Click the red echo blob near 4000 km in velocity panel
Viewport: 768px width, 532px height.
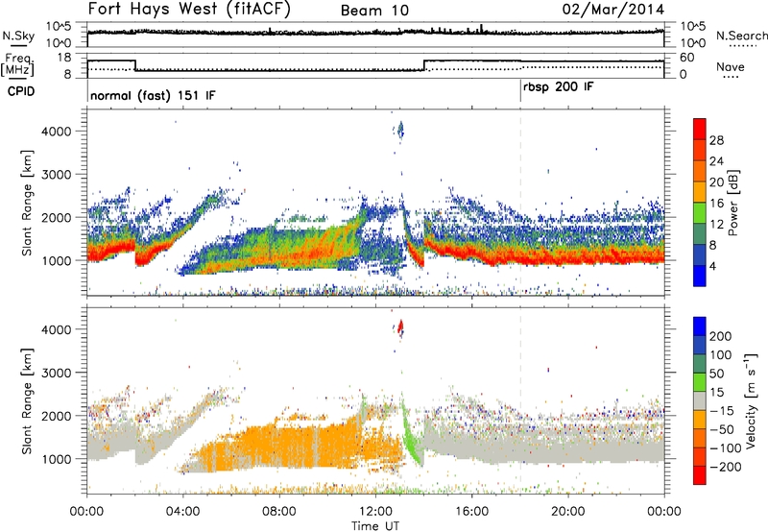(x=400, y=326)
